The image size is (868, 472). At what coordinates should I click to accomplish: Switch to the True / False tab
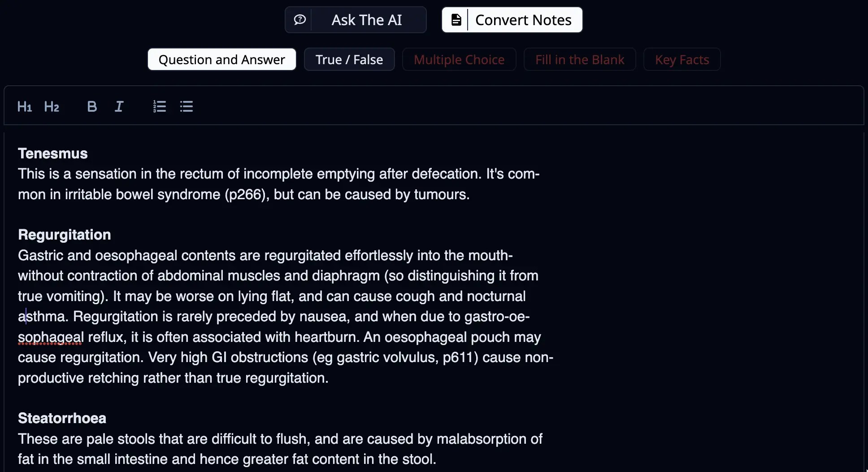tap(349, 59)
